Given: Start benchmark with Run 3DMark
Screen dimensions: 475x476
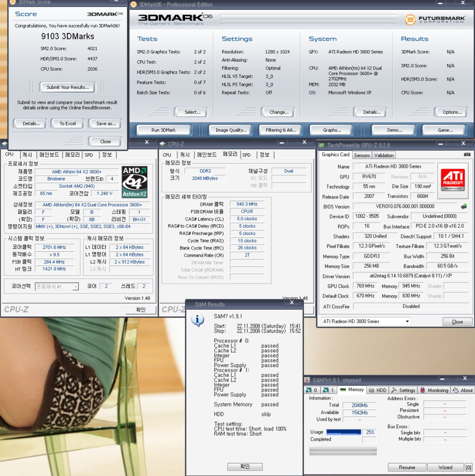Looking at the screenshot, I should pyautogui.click(x=163, y=130).
